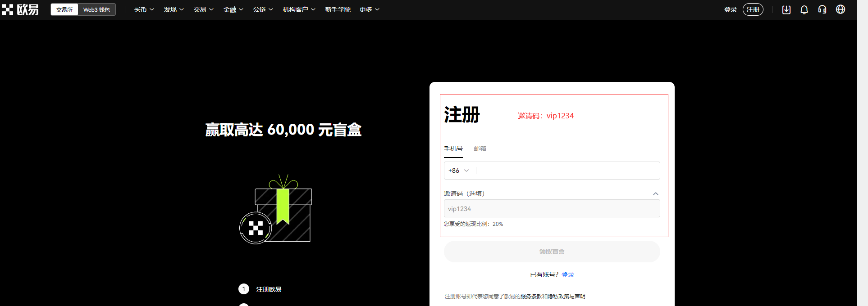The width and height of the screenshot is (868, 306).
Task: Expand the 买币 dropdown menu
Action: 144,9
